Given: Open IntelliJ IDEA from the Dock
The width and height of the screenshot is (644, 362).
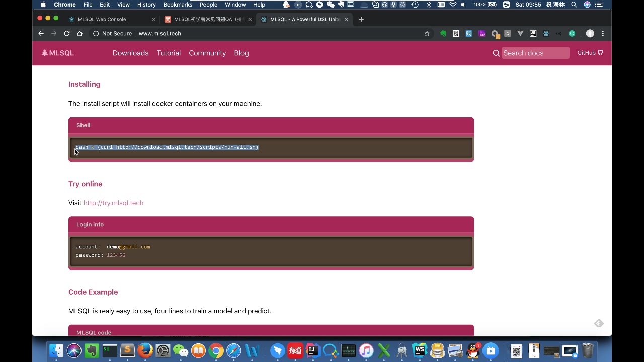Looking at the screenshot, I should tap(312, 350).
